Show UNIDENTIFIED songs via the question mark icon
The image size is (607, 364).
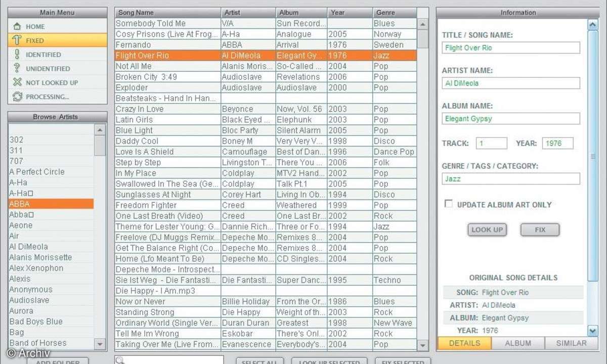(17, 69)
